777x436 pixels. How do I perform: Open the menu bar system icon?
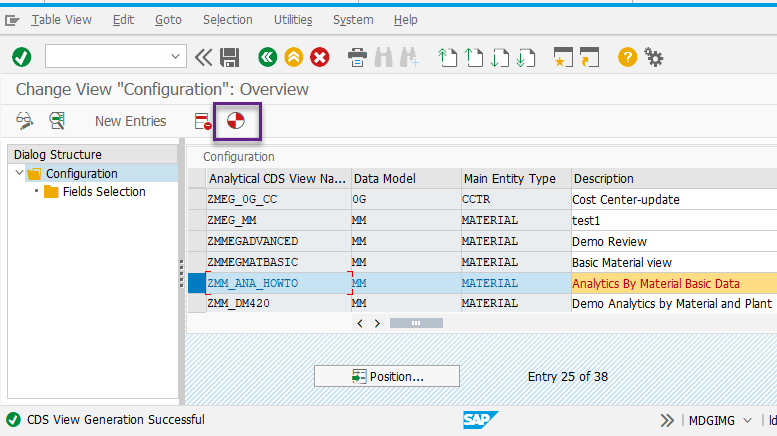click(x=12, y=20)
